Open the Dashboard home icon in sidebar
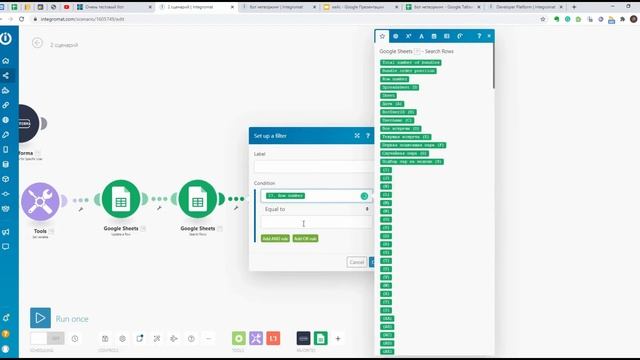 coord(6,61)
